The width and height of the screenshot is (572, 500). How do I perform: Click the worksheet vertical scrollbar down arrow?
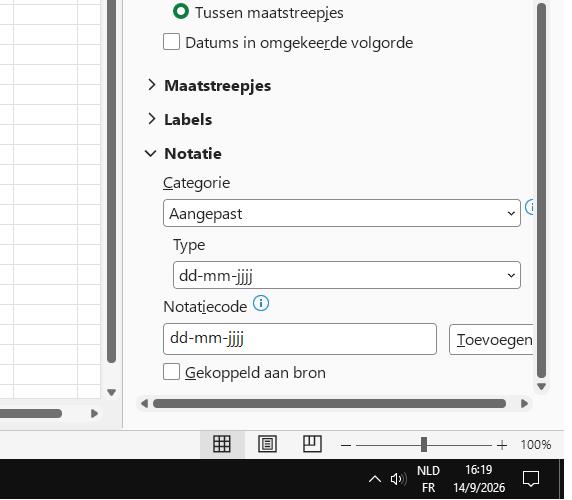click(x=112, y=392)
